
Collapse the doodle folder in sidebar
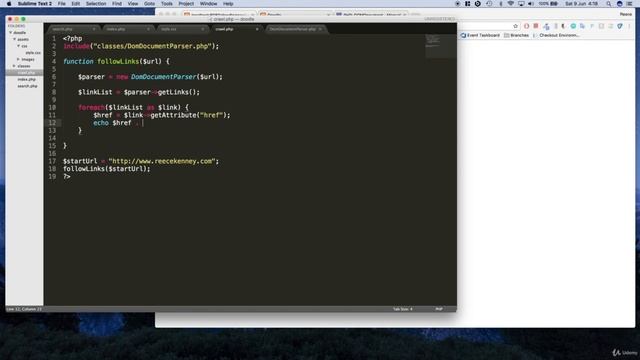click(11, 33)
